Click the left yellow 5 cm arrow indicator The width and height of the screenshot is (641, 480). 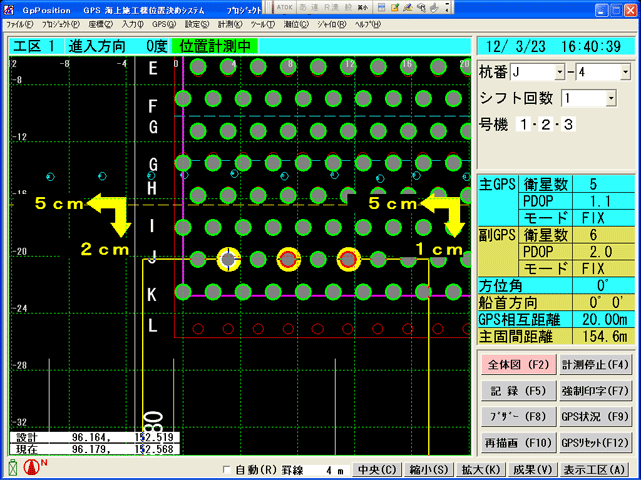click(105, 213)
